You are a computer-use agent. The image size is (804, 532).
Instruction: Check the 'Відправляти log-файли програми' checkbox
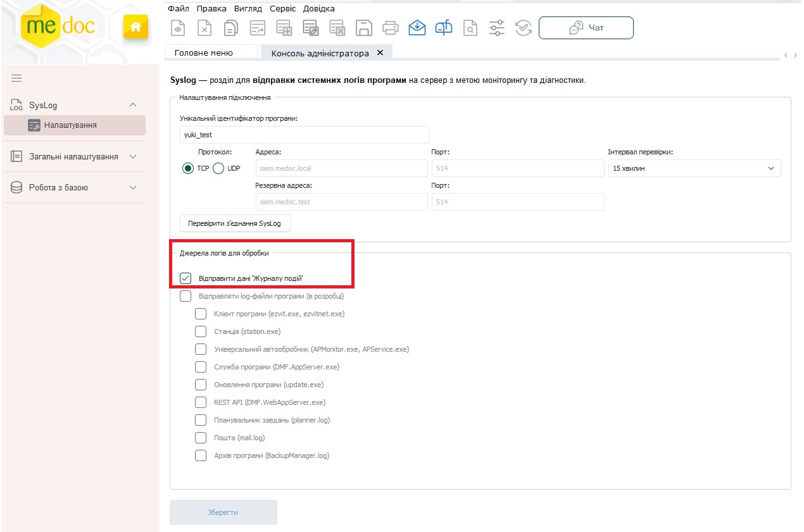click(185, 296)
